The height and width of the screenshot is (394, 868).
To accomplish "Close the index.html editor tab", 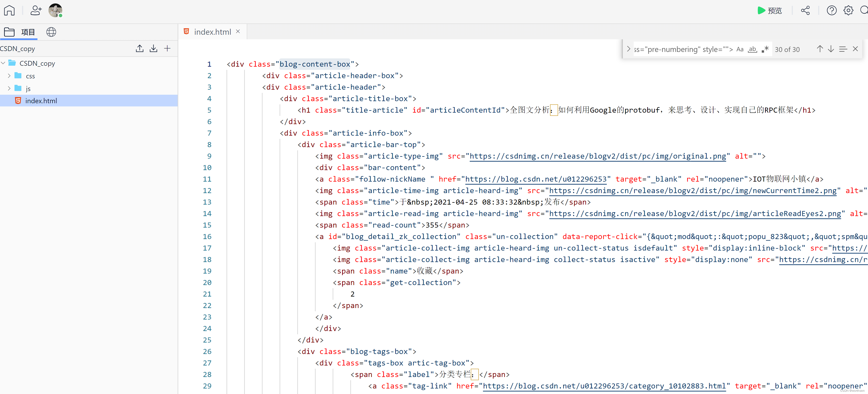I will pos(238,31).
